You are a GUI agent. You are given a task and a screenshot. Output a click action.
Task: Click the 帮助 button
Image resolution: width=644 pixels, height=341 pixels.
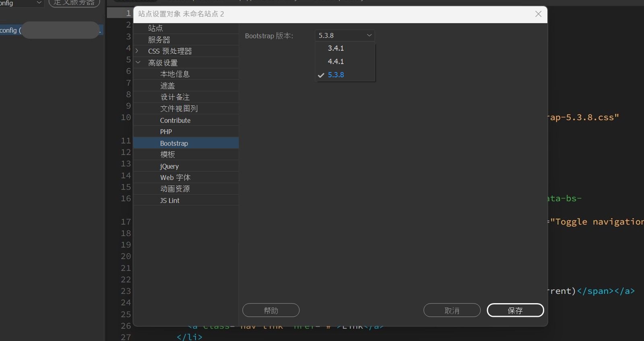pyautogui.click(x=271, y=310)
